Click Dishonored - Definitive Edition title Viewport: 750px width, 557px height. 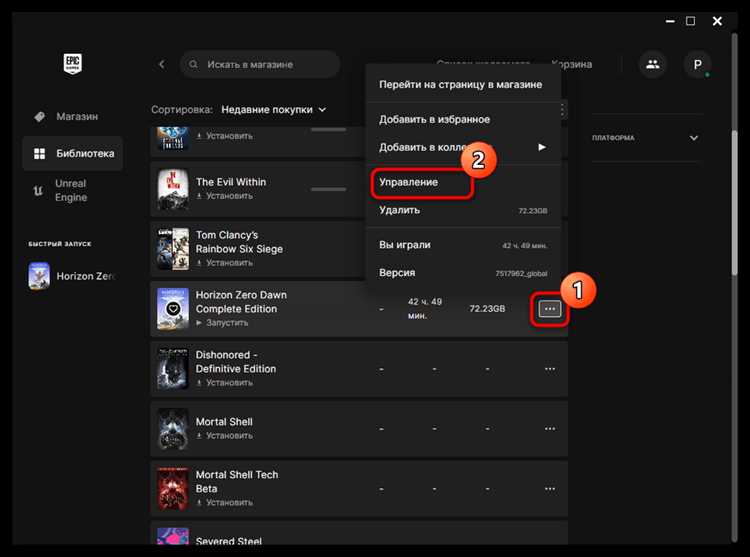pyautogui.click(x=236, y=362)
